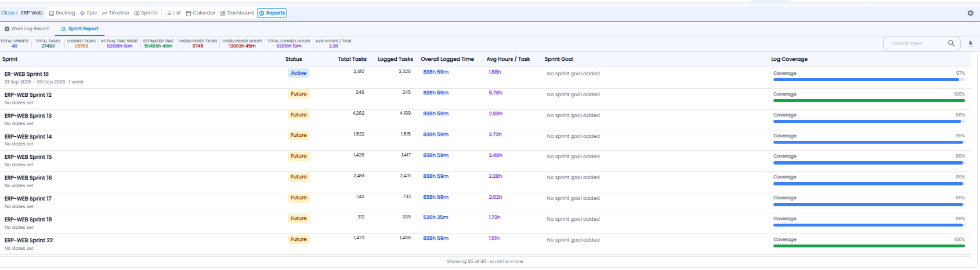Click the ERP Web project name
Image resolution: width=980 pixels, height=270 pixels.
32,13
